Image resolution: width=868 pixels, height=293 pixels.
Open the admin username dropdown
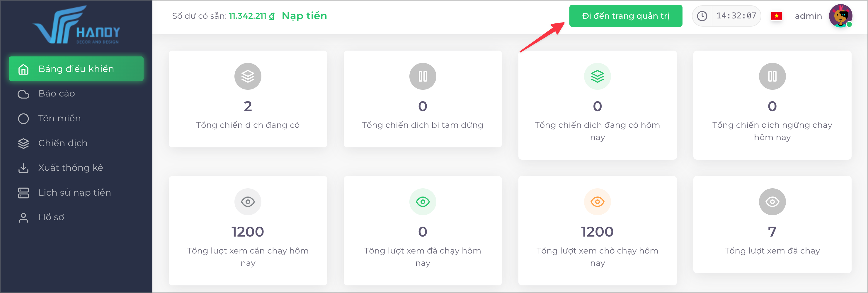pyautogui.click(x=808, y=16)
